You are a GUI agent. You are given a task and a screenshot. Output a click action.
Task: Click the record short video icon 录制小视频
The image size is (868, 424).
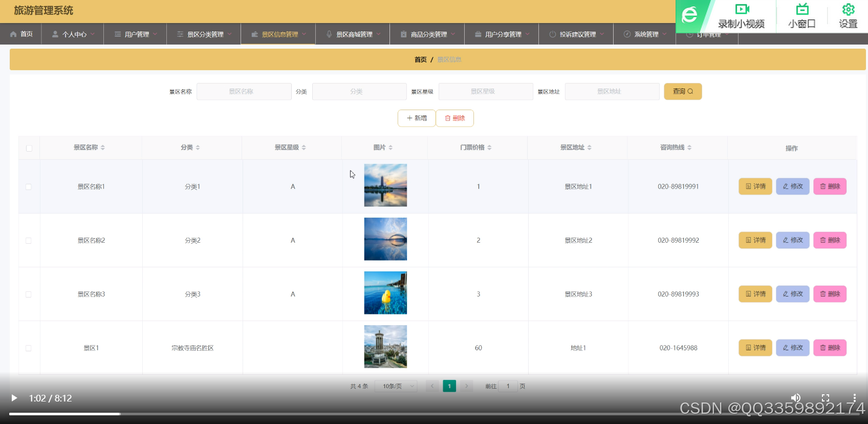coord(742,9)
